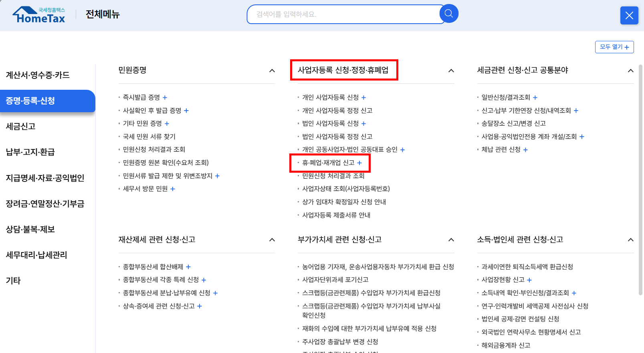Select 장려금·연말정산·기부금 sidebar menu
The image size is (644, 353).
tap(45, 204)
